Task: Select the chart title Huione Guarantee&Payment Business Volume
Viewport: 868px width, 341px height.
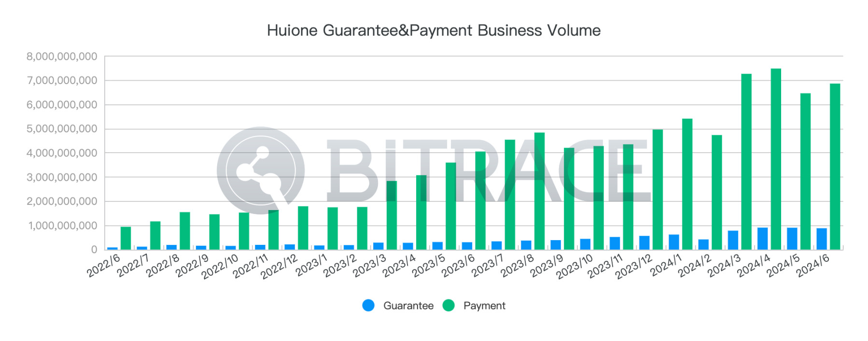Action: (x=434, y=30)
